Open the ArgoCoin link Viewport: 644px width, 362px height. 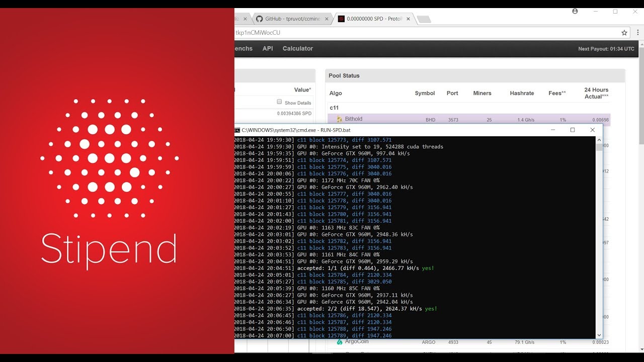coord(357,342)
